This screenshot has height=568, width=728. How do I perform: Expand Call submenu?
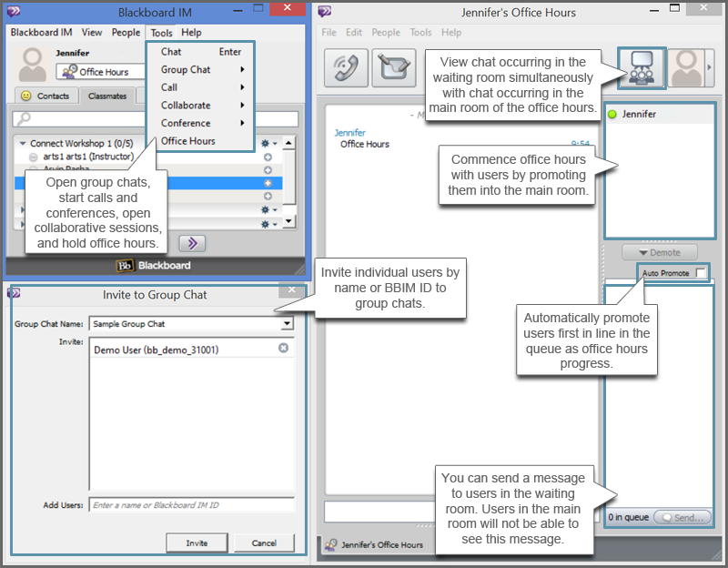(200, 87)
